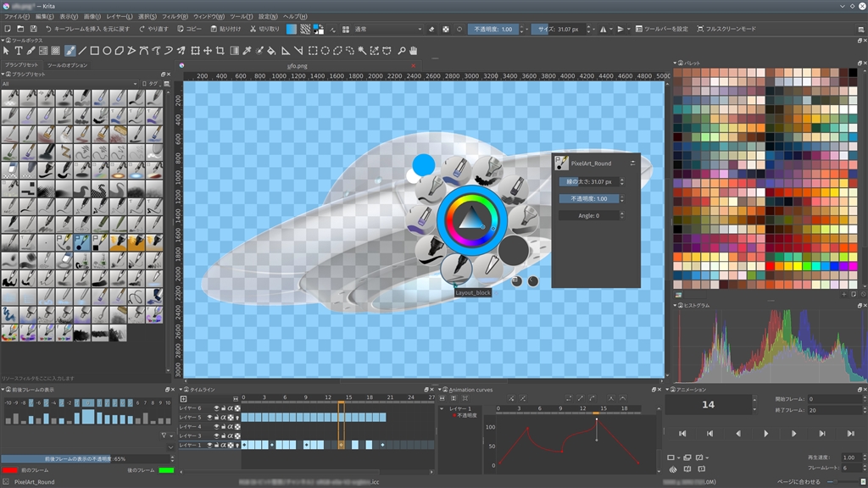Pick the Fill bucket tool

pyautogui.click(x=272, y=51)
